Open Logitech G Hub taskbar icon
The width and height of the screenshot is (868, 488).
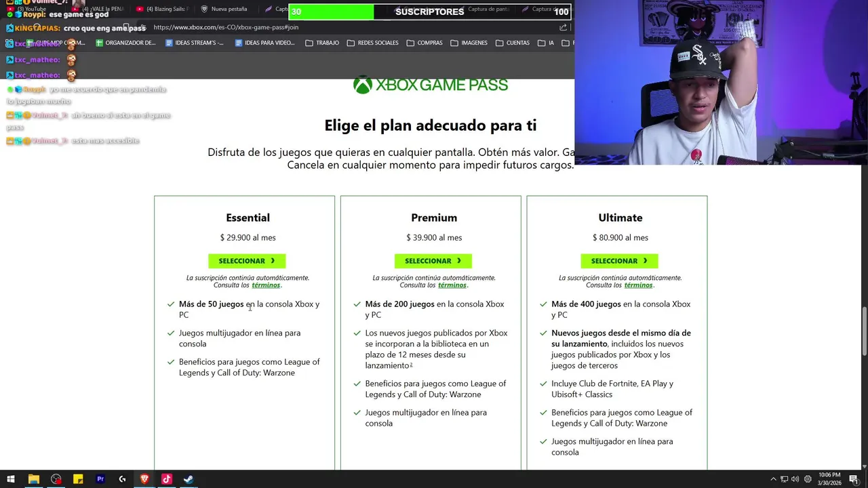tap(122, 479)
